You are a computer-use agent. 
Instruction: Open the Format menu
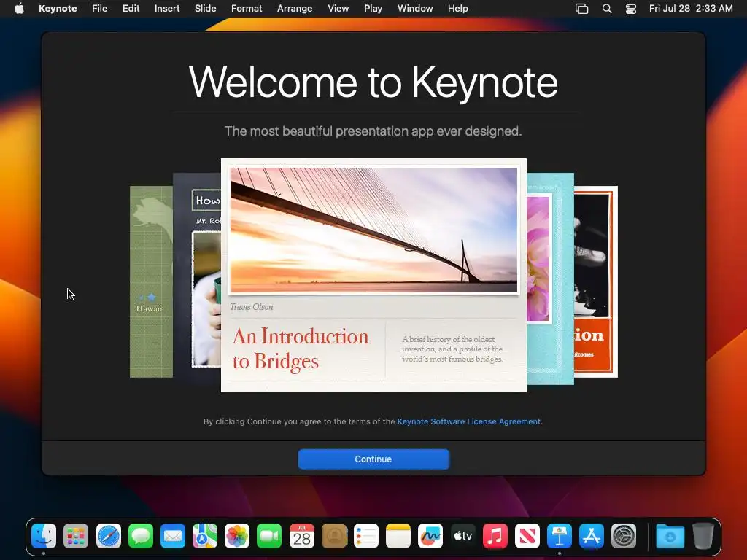247,9
